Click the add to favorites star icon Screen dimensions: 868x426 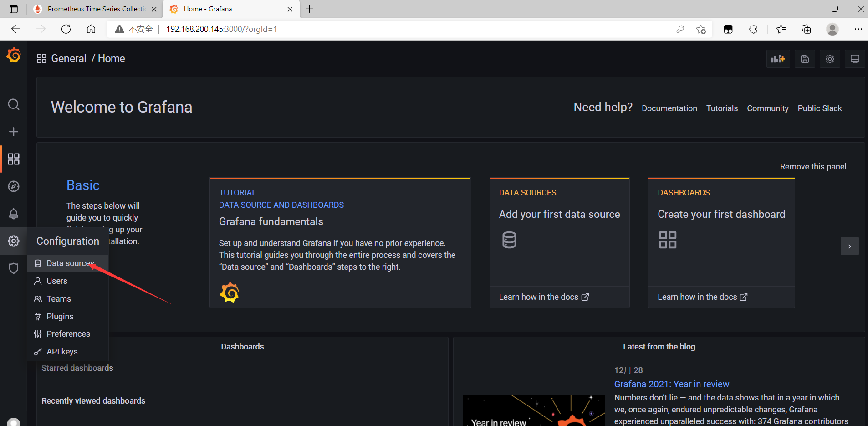[x=701, y=29]
